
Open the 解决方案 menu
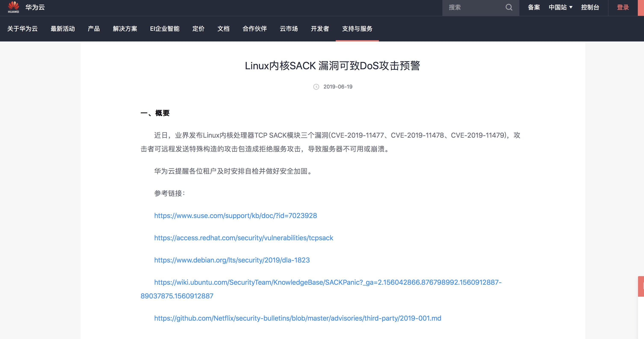pos(125,29)
